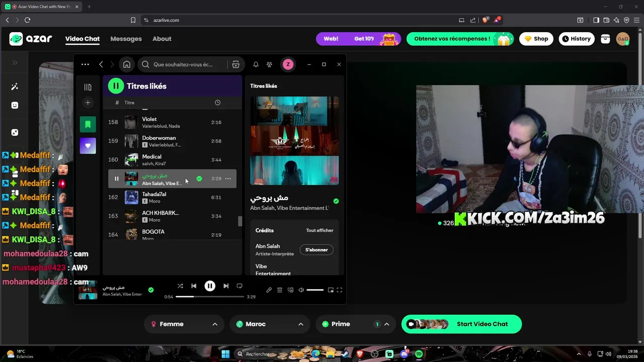Select the track Violet
The height and width of the screenshot is (362, 644).
pos(172,122)
